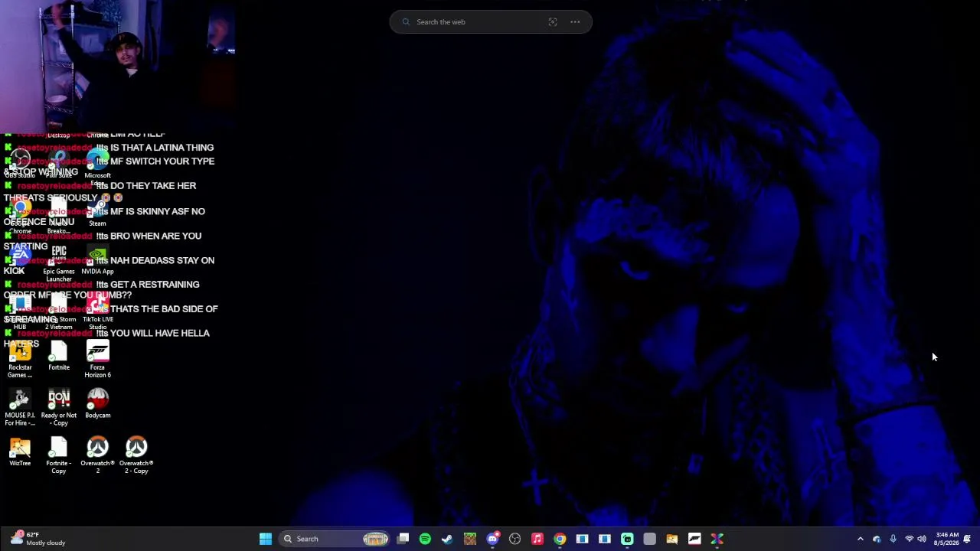Open the Fortnite desktop file
The height and width of the screenshot is (551, 980).
(x=59, y=357)
